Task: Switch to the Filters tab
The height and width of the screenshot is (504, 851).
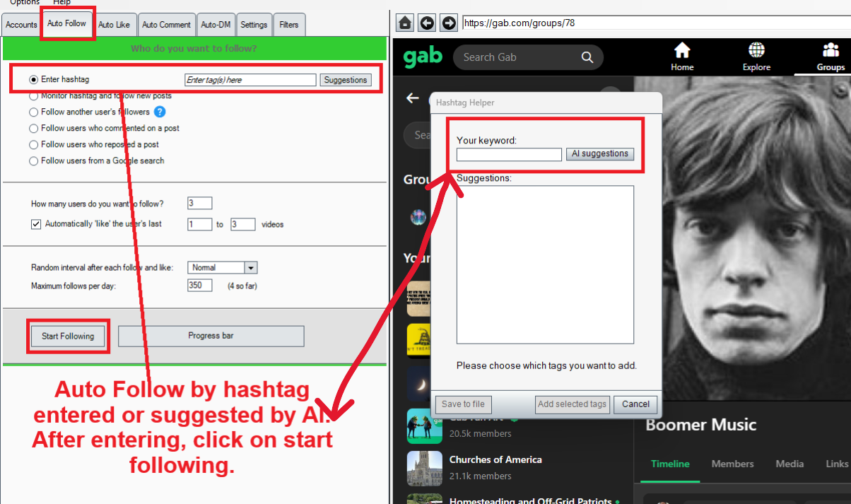Action: coord(289,25)
